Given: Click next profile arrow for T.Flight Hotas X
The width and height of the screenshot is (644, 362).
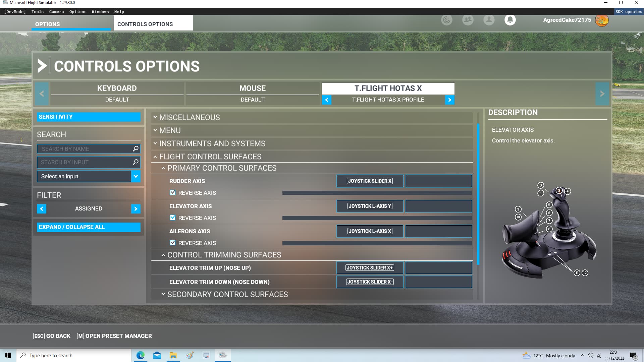Looking at the screenshot, I should coord(450,100).
